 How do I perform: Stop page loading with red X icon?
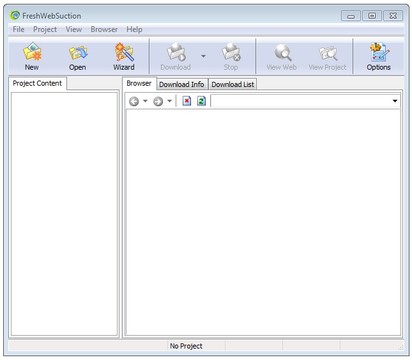click(187, 101)
